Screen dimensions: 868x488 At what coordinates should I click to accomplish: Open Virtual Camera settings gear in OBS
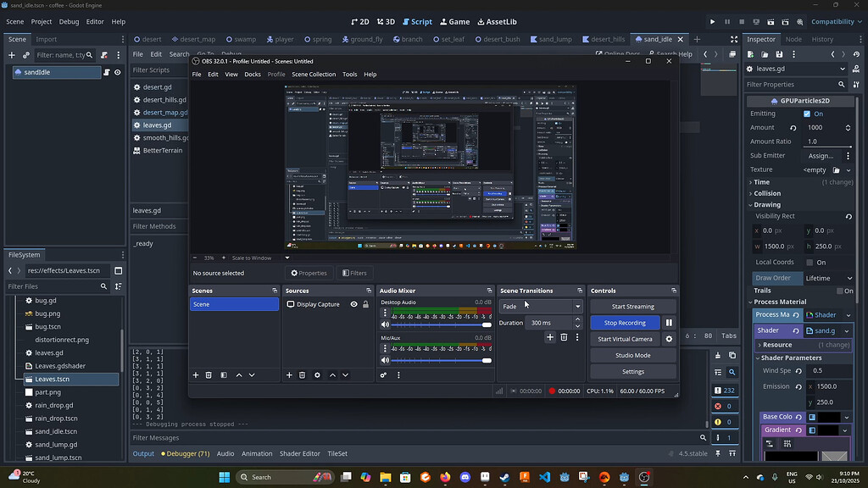pos(669,339)
